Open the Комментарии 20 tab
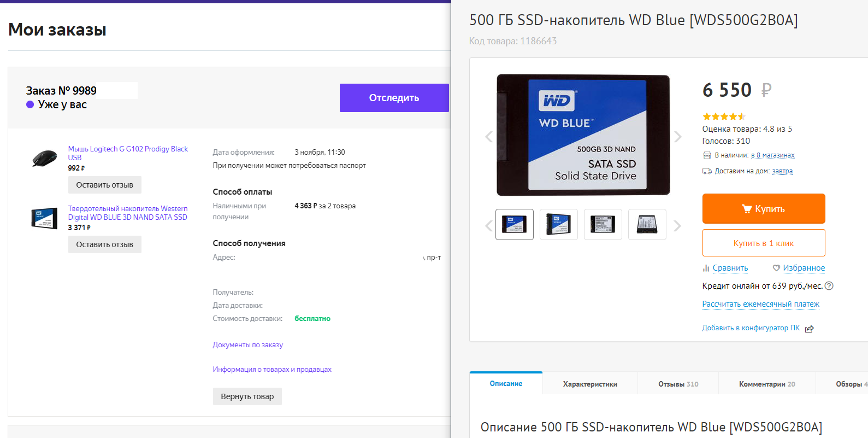 pyautogui.click(x=767, y=384)
